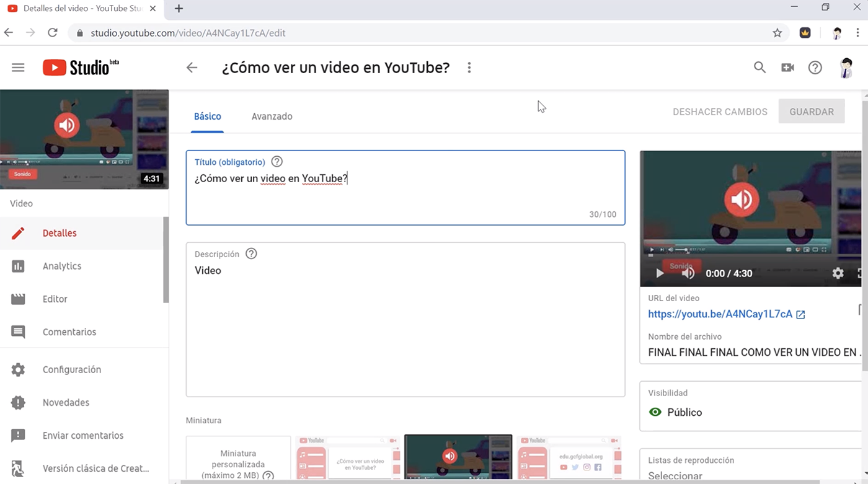Click the Comentarios speech bubble icon
Image resolution: width=868 pixels, height=484 pixels.
click(18, 332)
